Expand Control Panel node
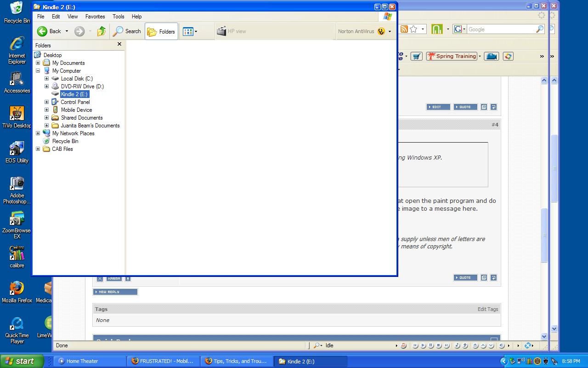588x368 pixels. point(46,102)
